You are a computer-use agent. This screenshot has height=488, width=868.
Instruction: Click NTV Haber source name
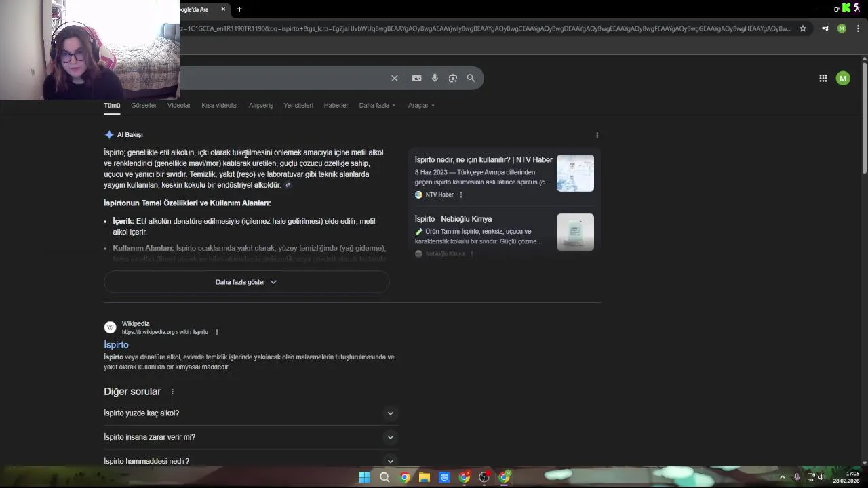[439, 195]
